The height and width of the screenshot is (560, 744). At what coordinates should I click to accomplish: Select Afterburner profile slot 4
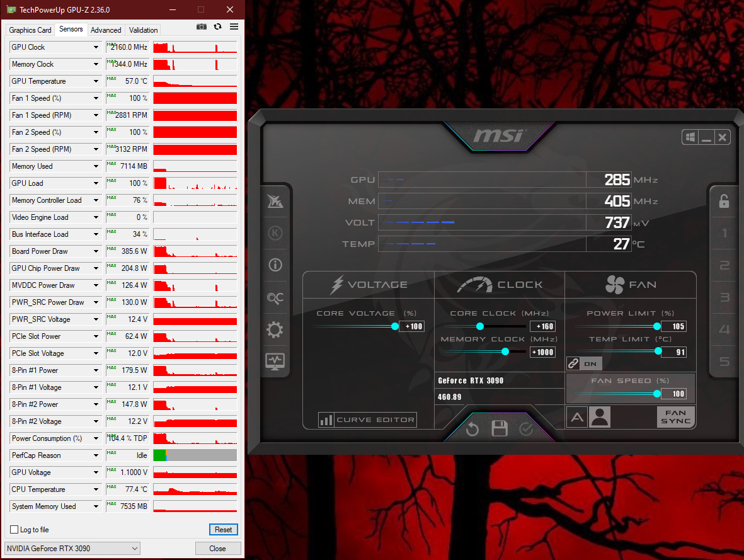724,329
